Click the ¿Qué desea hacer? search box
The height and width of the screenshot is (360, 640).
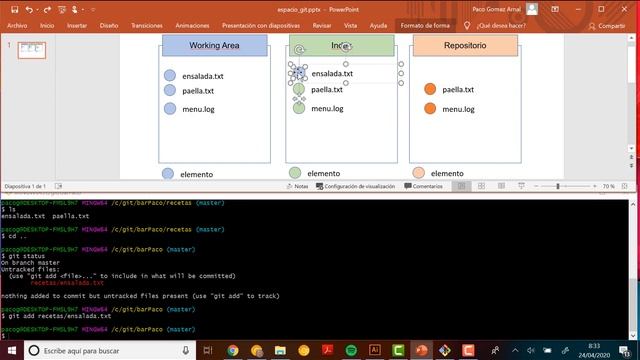(x=501, y=26)
